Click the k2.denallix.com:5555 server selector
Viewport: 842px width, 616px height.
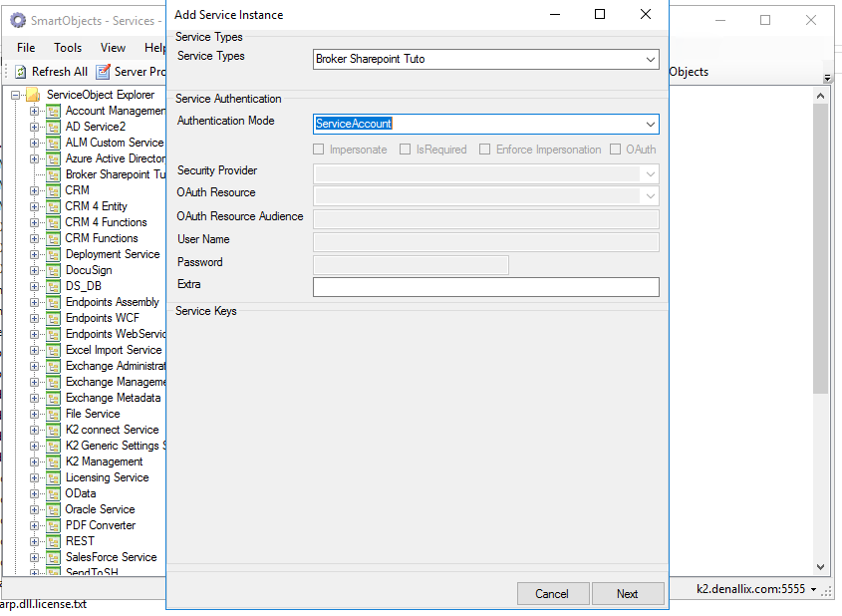pos(754,590)
